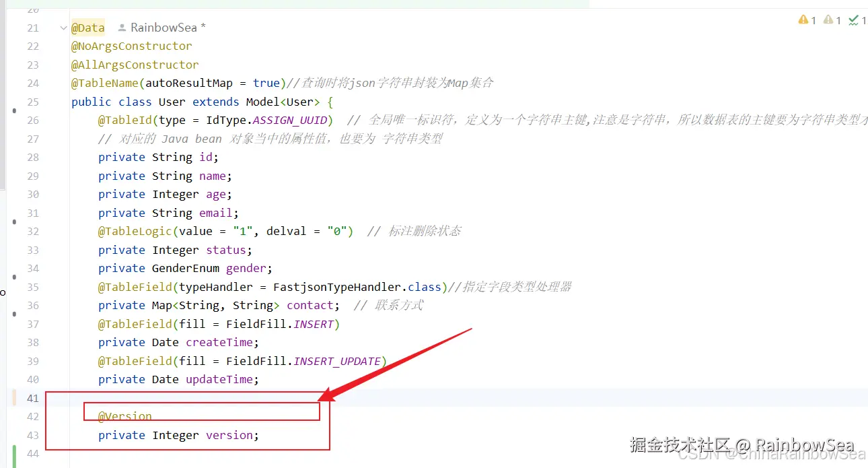This screenshot has height=468, width=868.
Task: Click the @Data annotation
Action: (88, 28)
